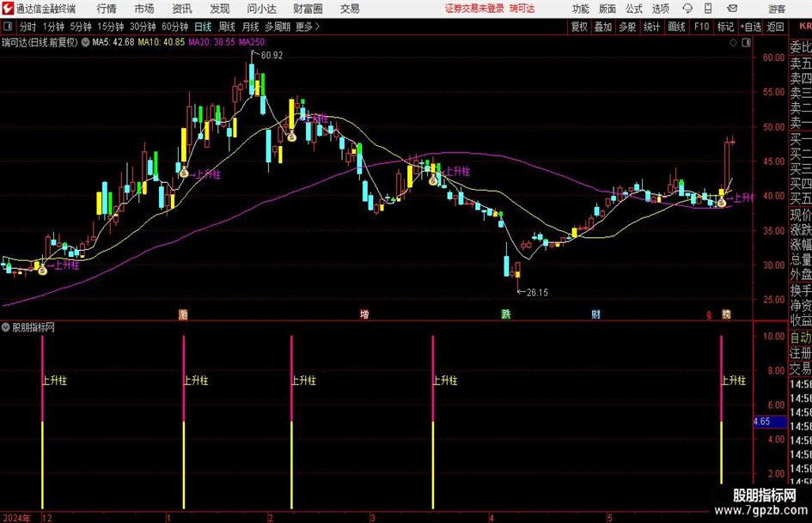Open the mobile phone icon in title bar
The height and width of the screenshot is (523, 812).
(708, 9)
